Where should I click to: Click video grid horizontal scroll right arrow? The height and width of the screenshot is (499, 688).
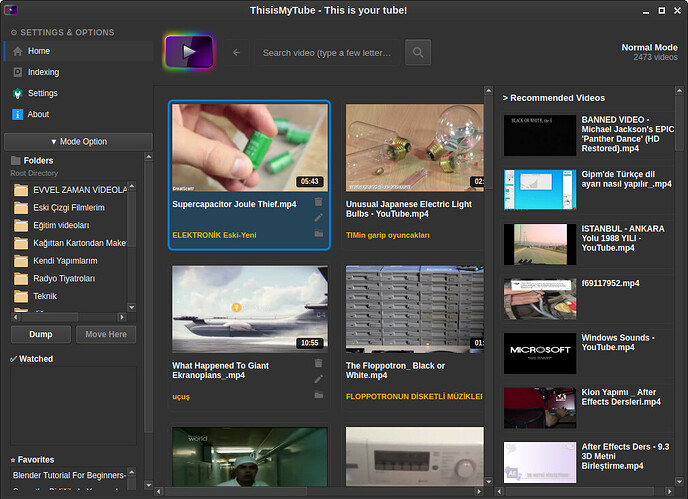click(x=479, y=492)
